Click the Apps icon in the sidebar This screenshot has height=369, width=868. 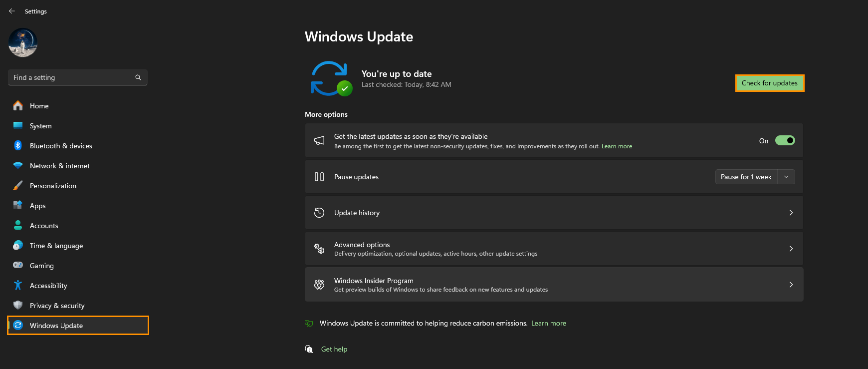coord(18,205)
